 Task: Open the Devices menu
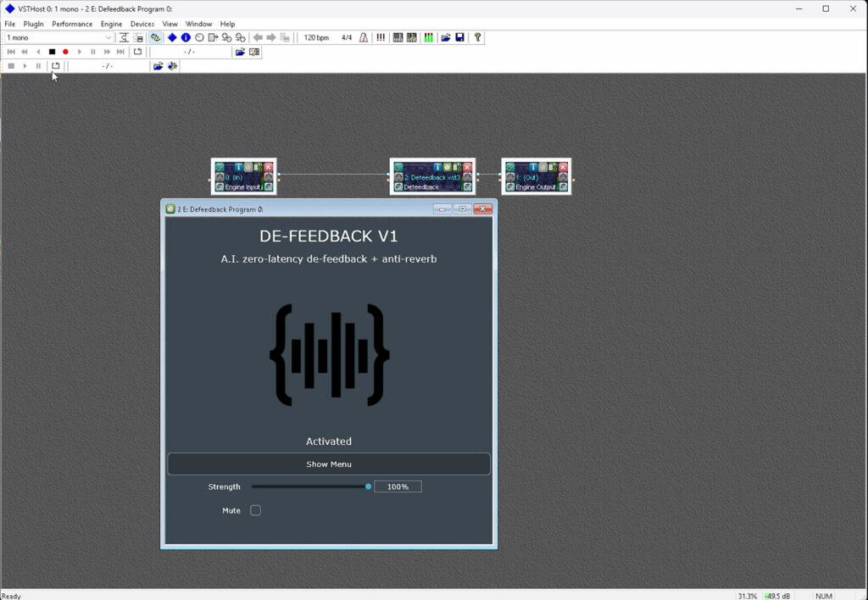pos(142,24)
